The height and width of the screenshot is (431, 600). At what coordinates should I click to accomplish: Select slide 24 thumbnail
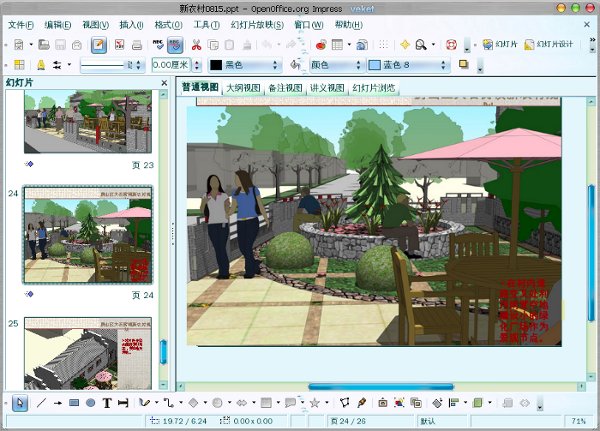pos(88,235)
